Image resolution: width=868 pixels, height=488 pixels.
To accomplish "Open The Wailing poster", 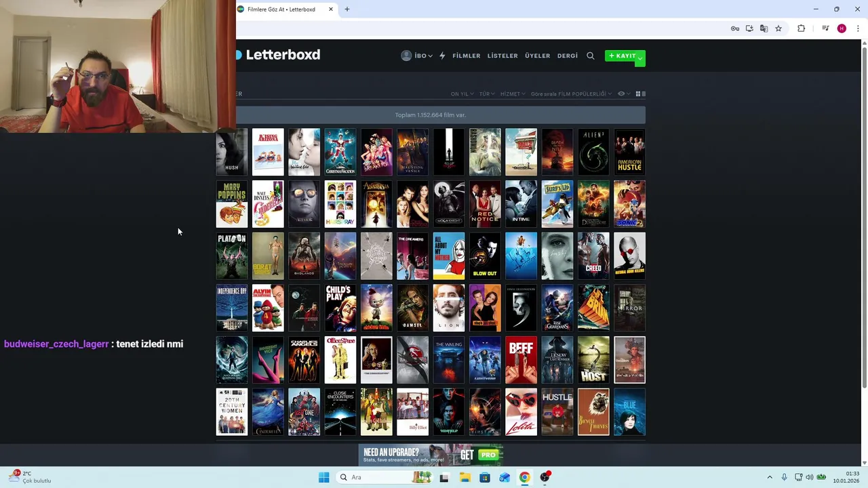I will [449, 360].
